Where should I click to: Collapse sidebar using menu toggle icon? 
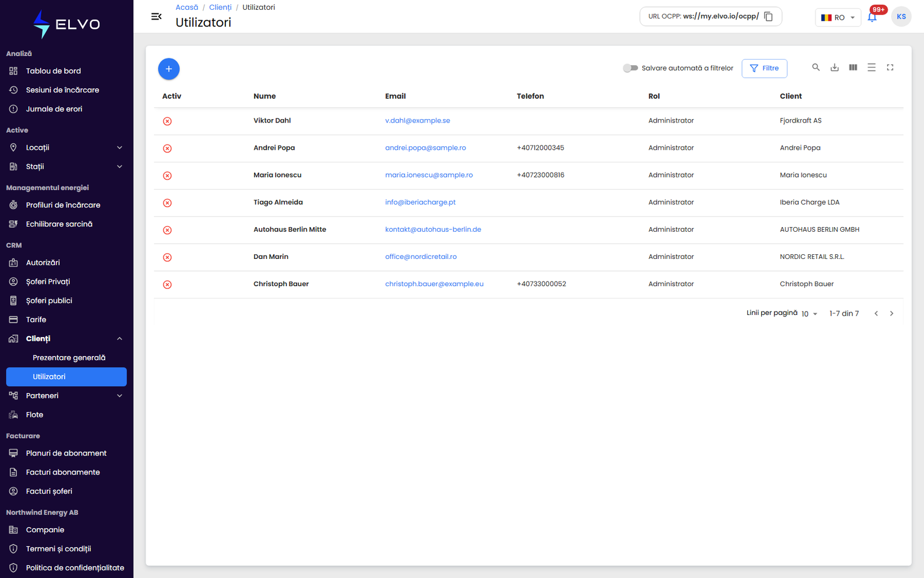tap(156, 16)
